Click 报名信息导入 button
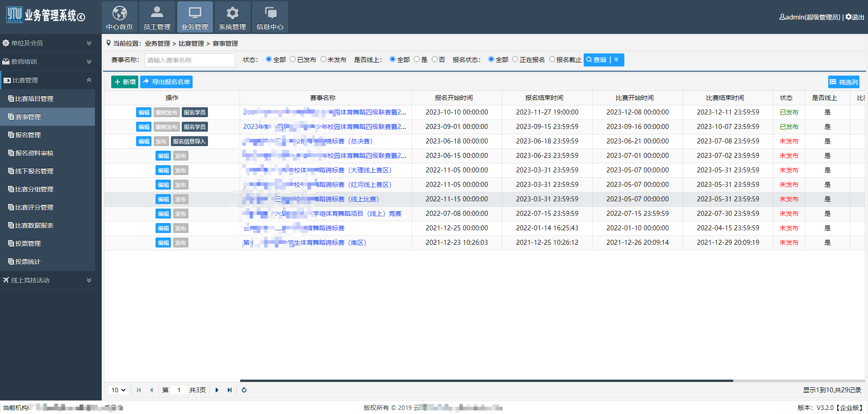868x414 pixels. click(x=189, y=141)
